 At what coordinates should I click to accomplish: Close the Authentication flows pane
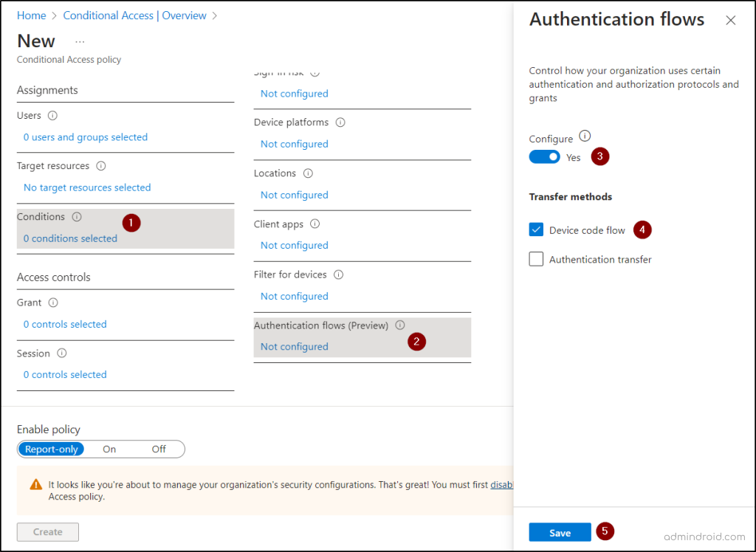tap(730, 21)
